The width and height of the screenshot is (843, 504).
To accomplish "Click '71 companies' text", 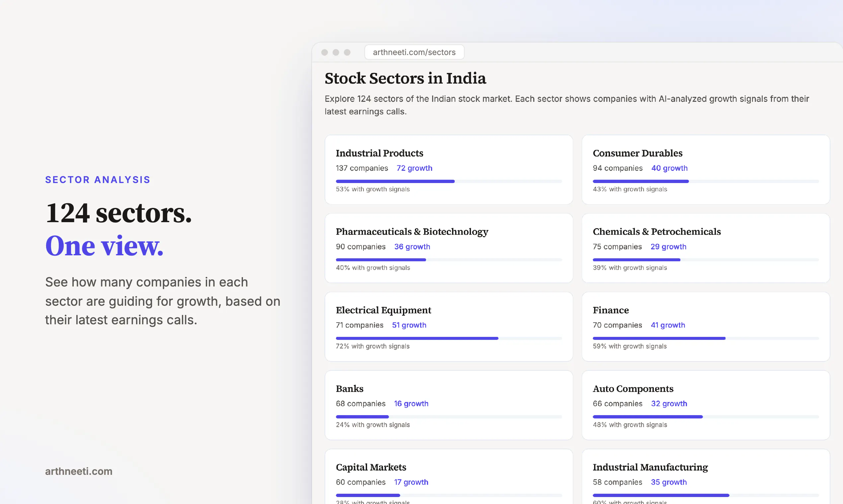I will coord(360,325).
